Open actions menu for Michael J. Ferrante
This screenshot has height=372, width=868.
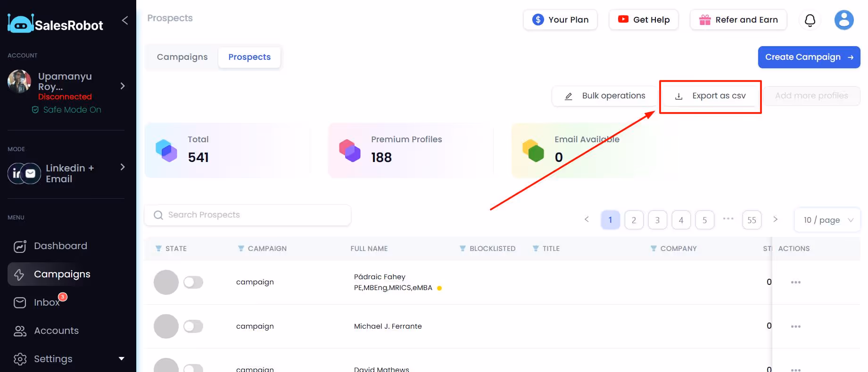pos(796,327)
